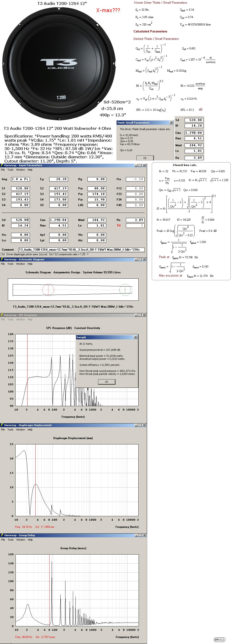This screenshot has width=233, height=644.
Task: Open Tools menu in Diaphragm Displacement window
Action: (x=10, y=430)
